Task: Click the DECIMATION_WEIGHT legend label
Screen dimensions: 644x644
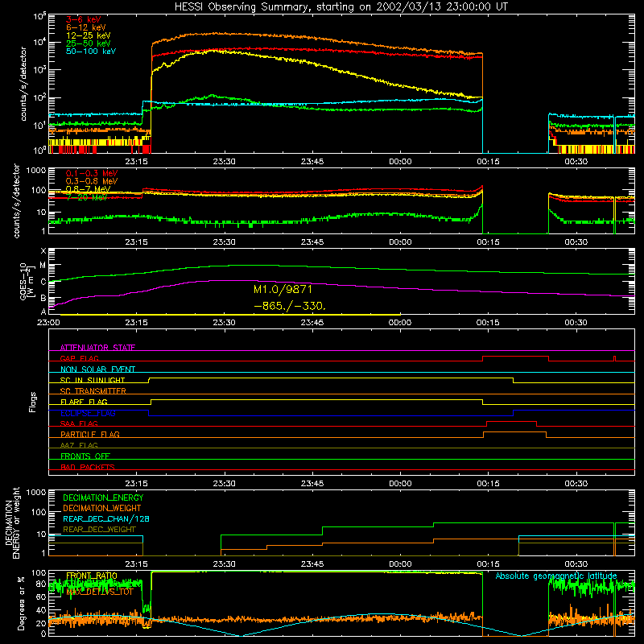Action: tap(102, 508)
